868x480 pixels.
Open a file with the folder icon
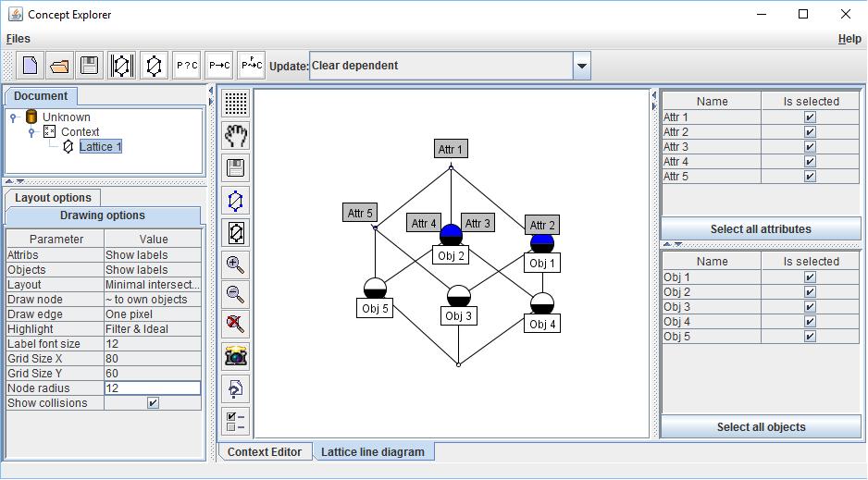pos(59,66)
